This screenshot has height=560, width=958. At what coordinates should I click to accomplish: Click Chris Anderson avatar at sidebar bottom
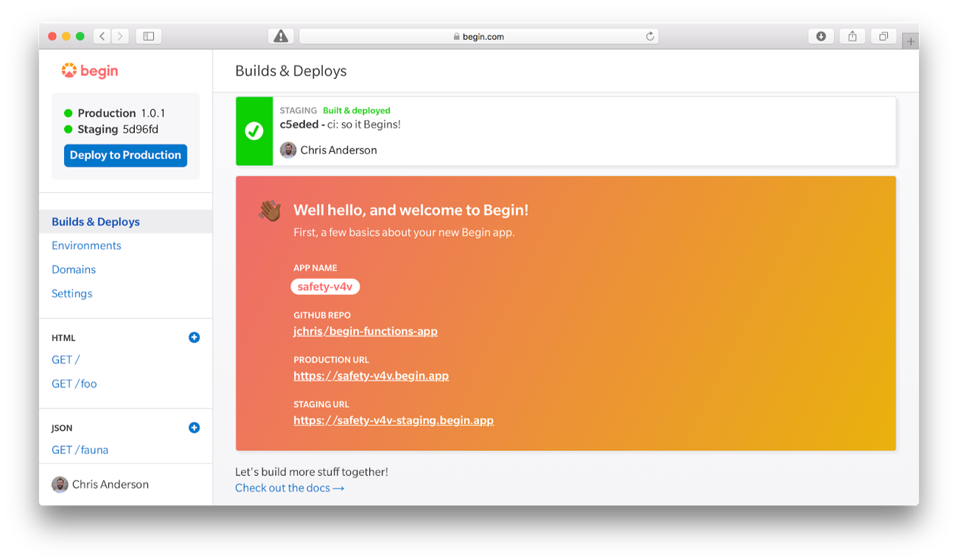(60, 484)
